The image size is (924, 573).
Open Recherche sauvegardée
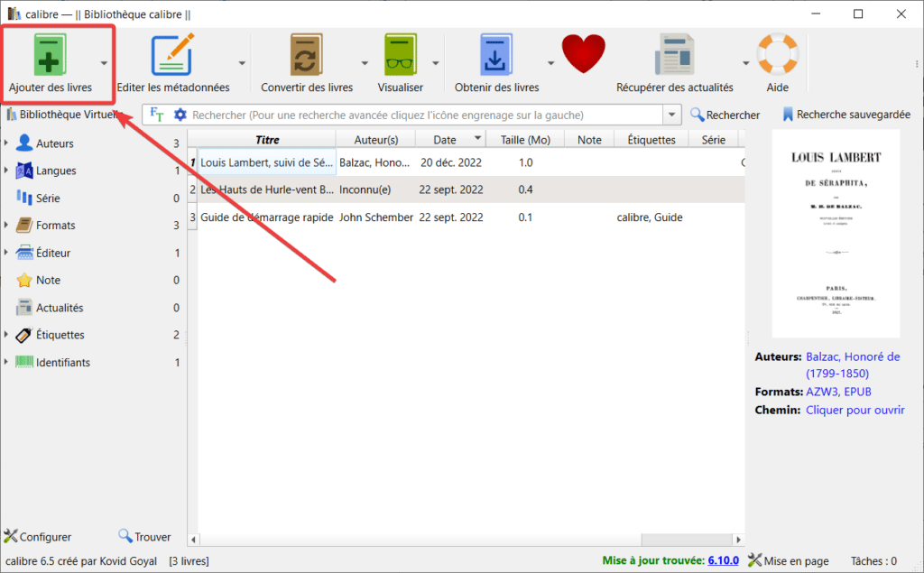[x=846, y=115]
